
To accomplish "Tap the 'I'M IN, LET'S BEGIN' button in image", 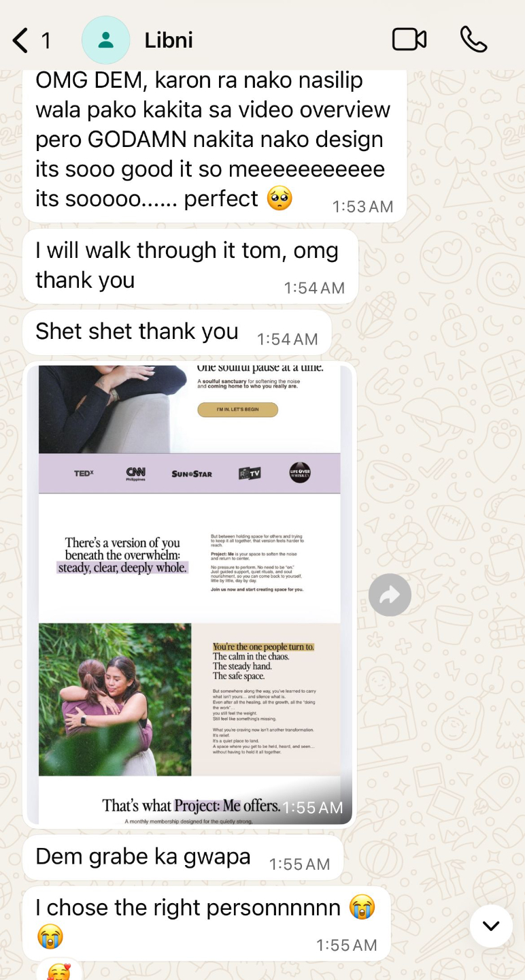I will [237, 410].
